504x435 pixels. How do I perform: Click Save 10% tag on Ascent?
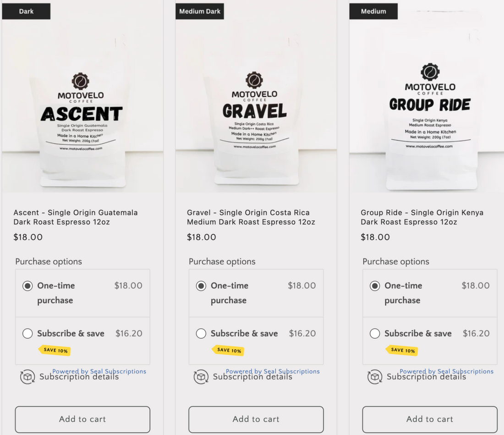[x=55, y=350]
